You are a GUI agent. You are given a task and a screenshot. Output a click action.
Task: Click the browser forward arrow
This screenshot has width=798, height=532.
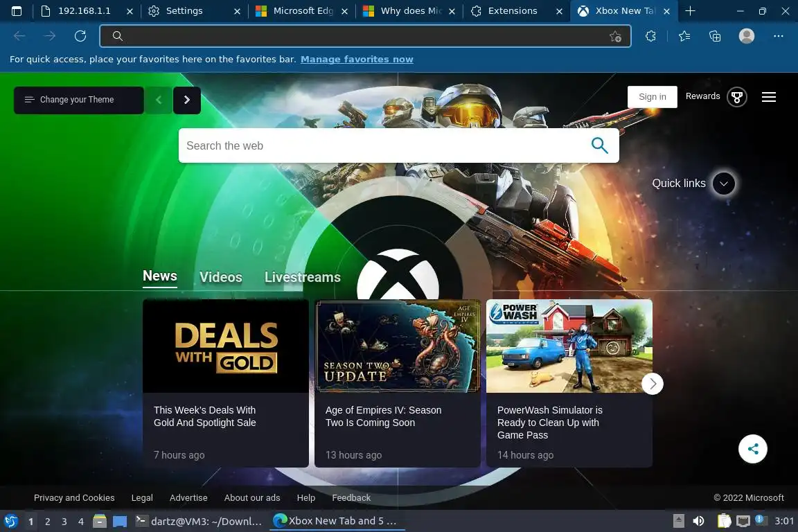click(x=50, y=35)
